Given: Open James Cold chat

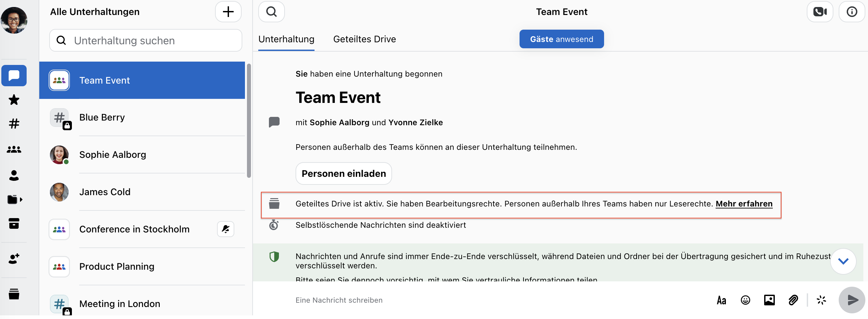Looking at the screenshot, I should coord(142,192).
